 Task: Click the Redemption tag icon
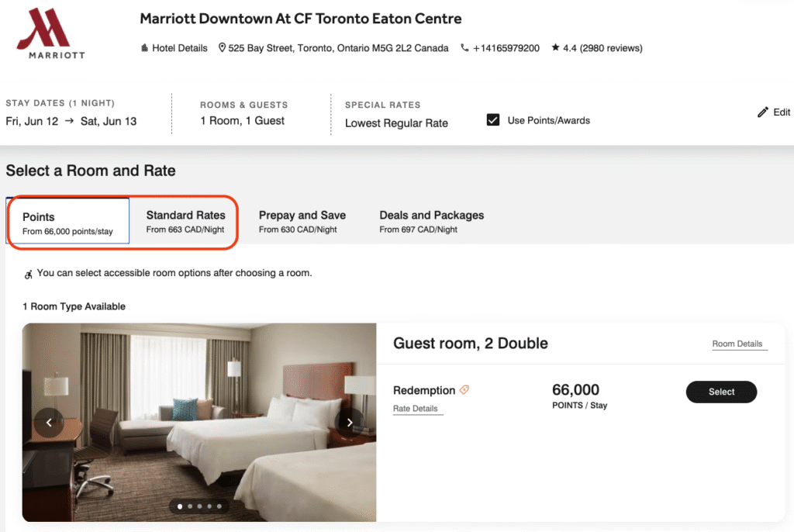pyautogui.click(x=464, y=390)
